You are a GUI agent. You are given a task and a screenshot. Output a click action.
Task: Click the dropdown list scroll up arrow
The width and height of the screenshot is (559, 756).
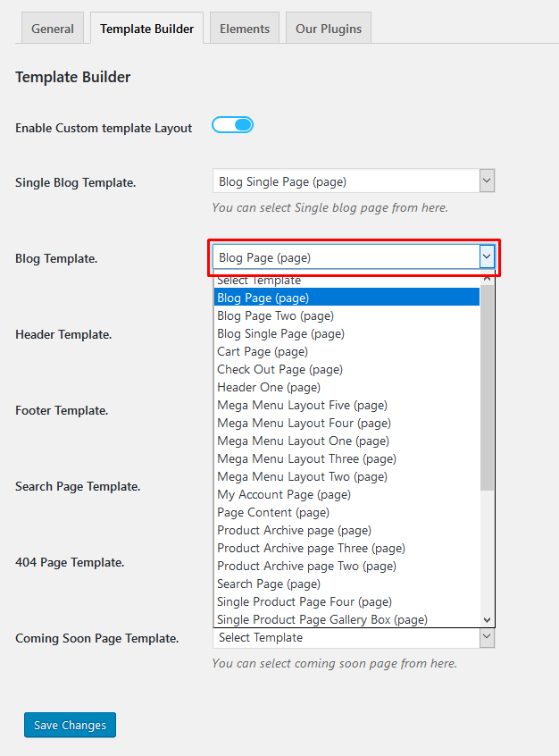click(x=488, y=278)
